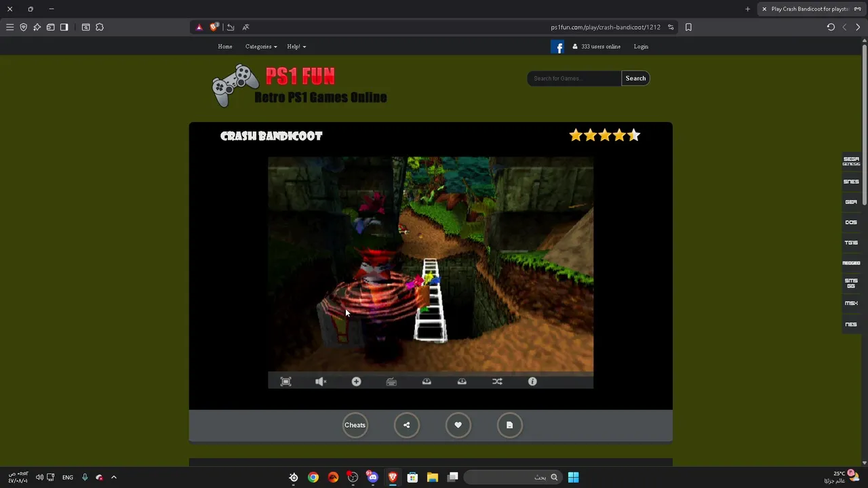Screen dimensions: 868x488
Task: Open the TG16 sidebar link
Action: tap(851, 243)
